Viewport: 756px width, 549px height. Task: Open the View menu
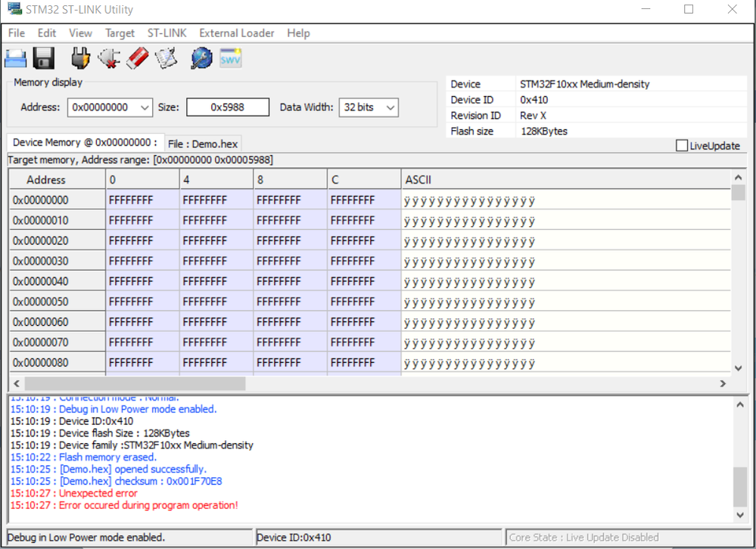tap(80, 33)
